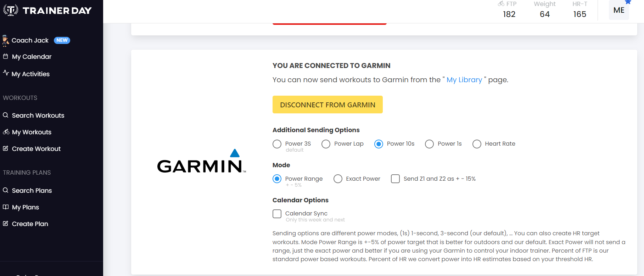Screen dimensions: 644x276
Task: Click the '+ - 5%' note under Power Range
Action: click(293, 185)
